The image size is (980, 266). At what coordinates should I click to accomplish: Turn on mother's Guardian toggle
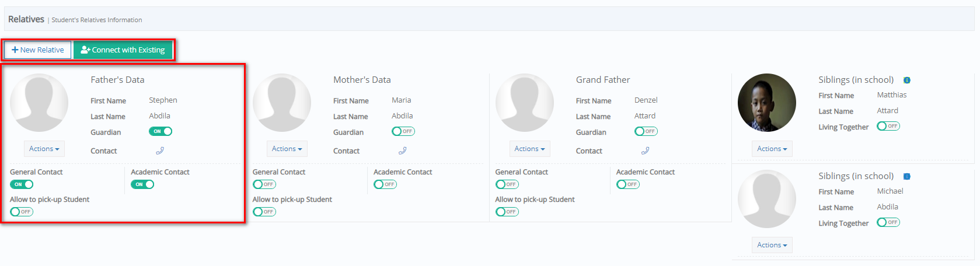tap(403, 131)
